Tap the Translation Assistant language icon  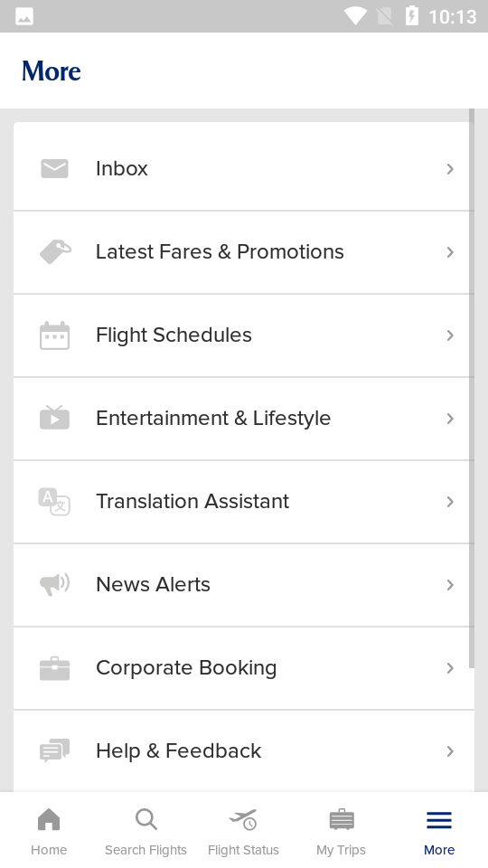(x=54, y=502)
